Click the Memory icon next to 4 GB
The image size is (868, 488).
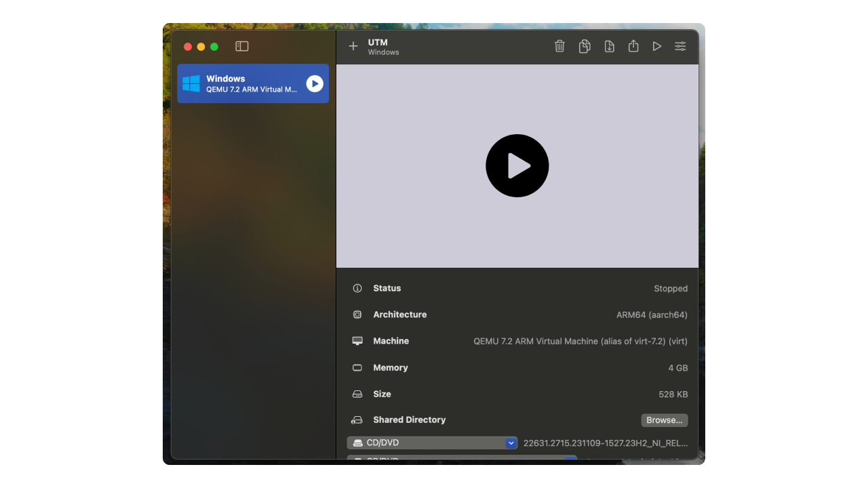357,367
